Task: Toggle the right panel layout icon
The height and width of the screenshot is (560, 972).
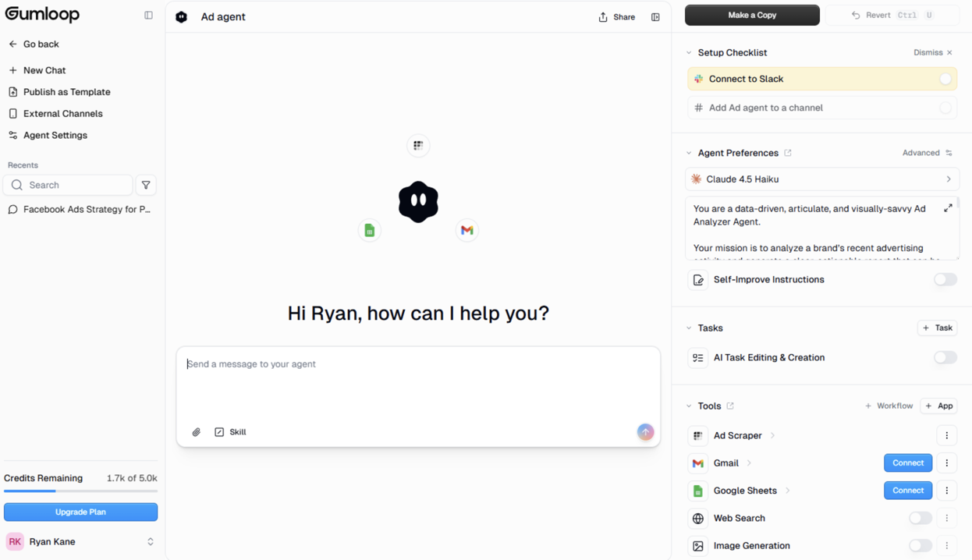Action: point(655,17)
